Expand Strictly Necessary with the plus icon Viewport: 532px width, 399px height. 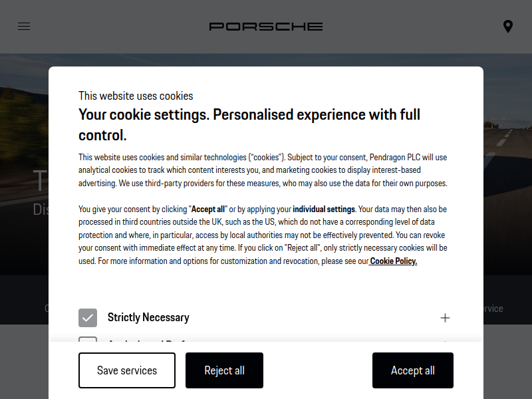pyautogui.click(x=445, y=318)
